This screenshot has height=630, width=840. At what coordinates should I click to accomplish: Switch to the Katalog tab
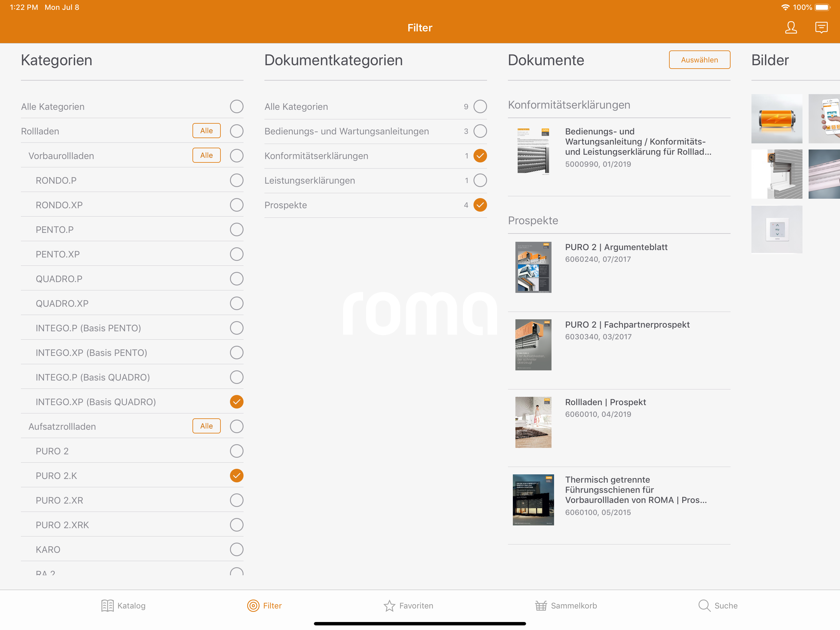123,606
